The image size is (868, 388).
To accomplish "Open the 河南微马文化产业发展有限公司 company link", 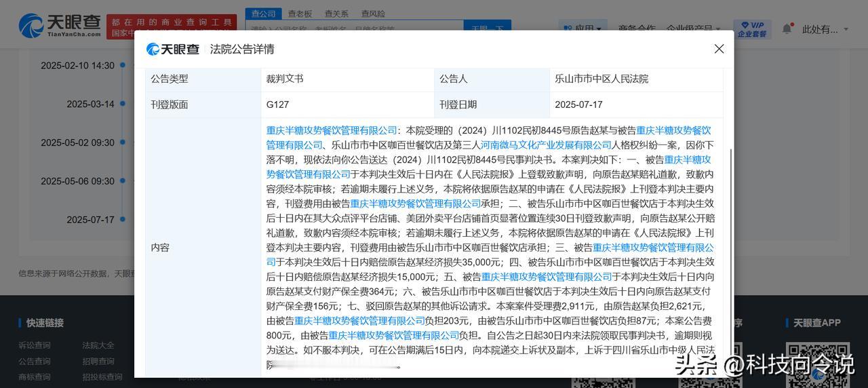I will tap(547, 145).
